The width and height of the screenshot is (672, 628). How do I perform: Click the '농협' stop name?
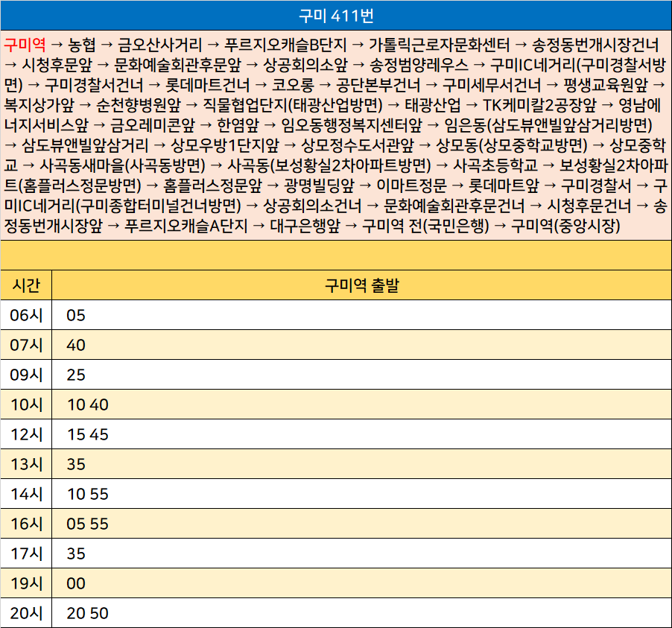(82, 44)
